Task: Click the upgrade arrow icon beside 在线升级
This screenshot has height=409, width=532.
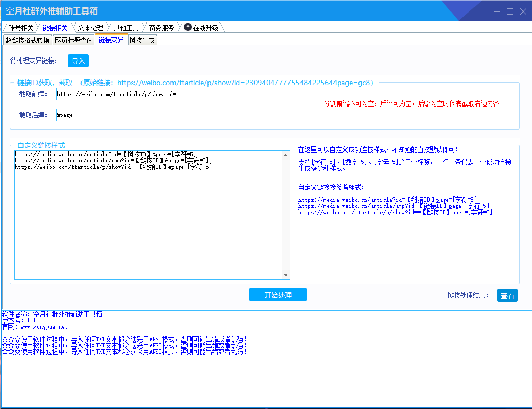Action: coord(188,27)
